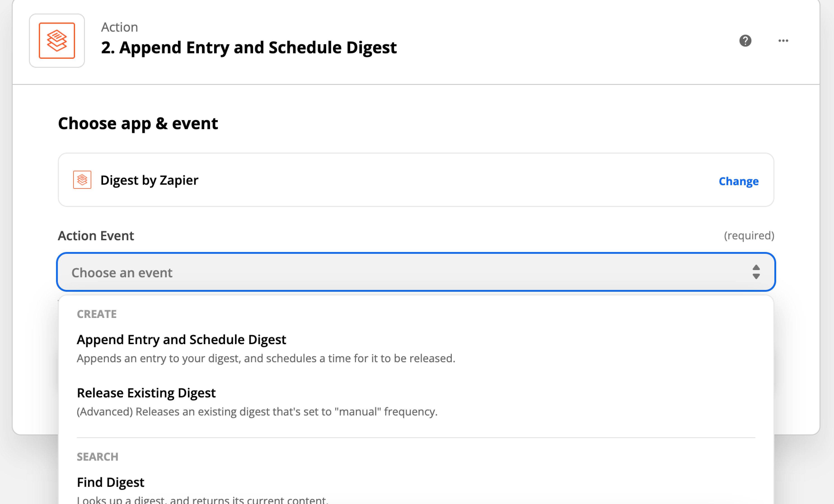Open the help question mark icon
The image size is (834, 504).
pyautogui.click(x=745, y=41)
